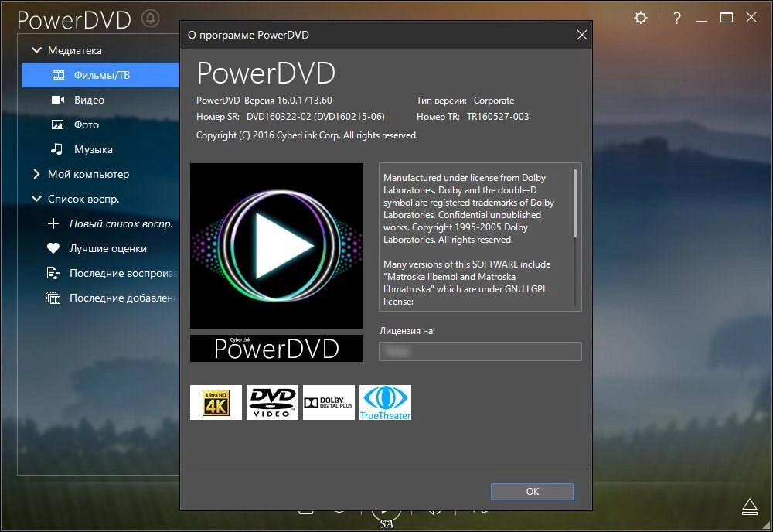Screen dimensions: 773x532
Task: Click the Фильмы/ТВ film strip icon
Action: [x=58, y=75]
